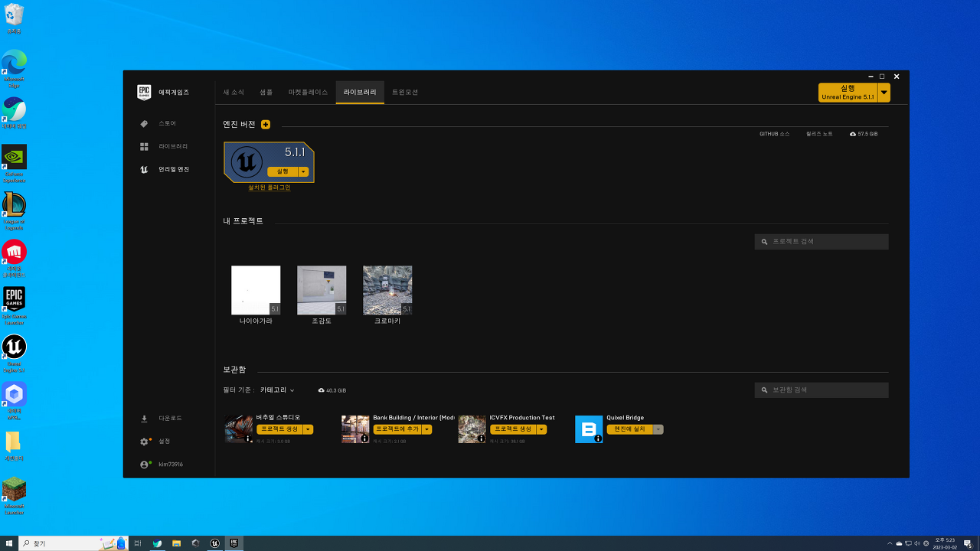The width and height of the screenshot is (980, 551).
Task: Expand dropdown beside Quixel Bridge 엔진에 설치
Action: click(658, 429)
